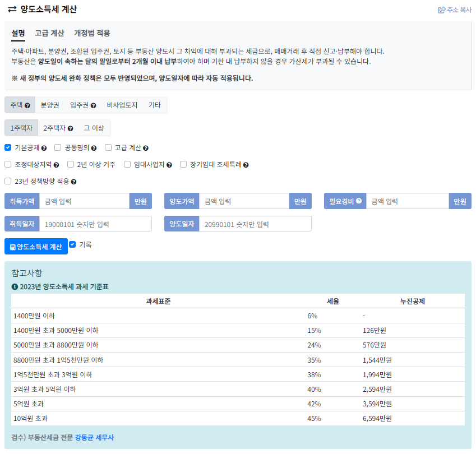The height and width of the screenshot is (454, 476).
Task: Click the share icon next to 주소 복사
Action: pyautogui.click(x=441, y=10)
